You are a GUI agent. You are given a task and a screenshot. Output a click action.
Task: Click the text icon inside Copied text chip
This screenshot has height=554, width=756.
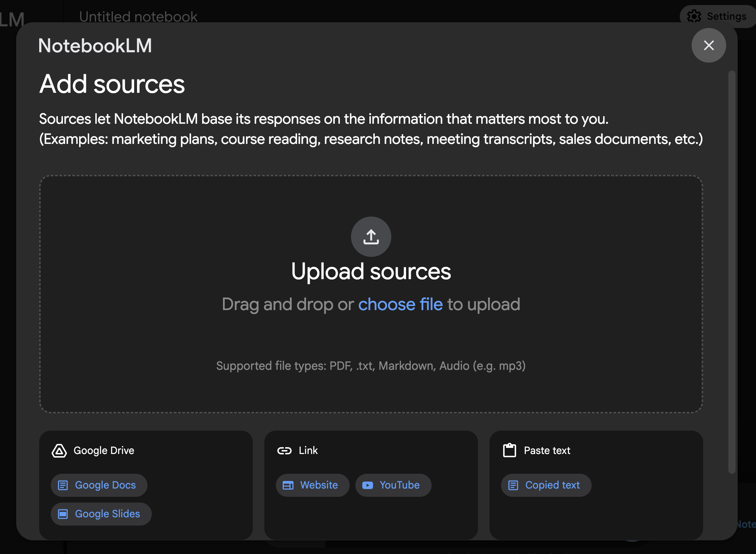513,485
